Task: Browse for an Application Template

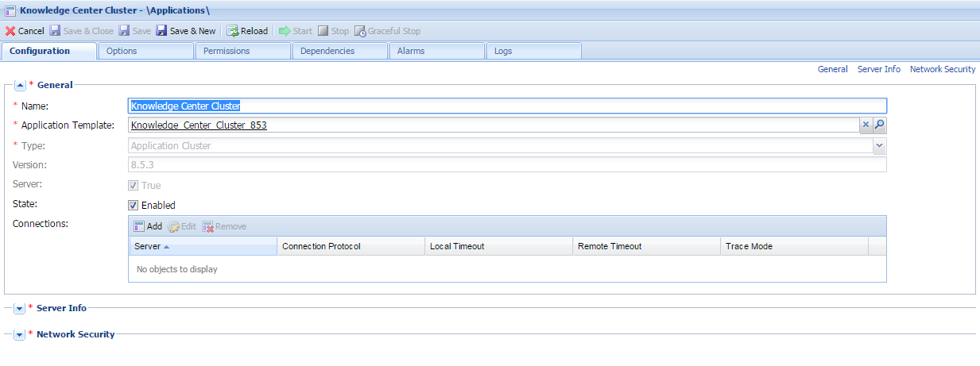Action: click(880, 125)
